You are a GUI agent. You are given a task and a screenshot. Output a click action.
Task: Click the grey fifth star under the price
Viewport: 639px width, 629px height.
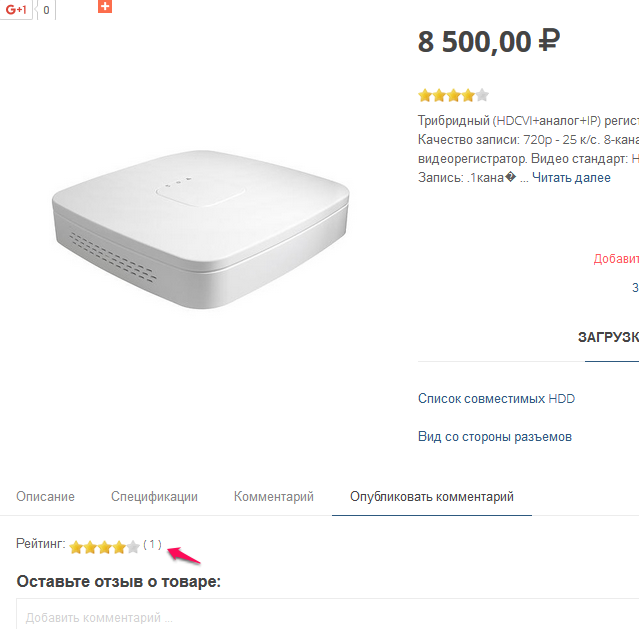[x=482, y=96]
